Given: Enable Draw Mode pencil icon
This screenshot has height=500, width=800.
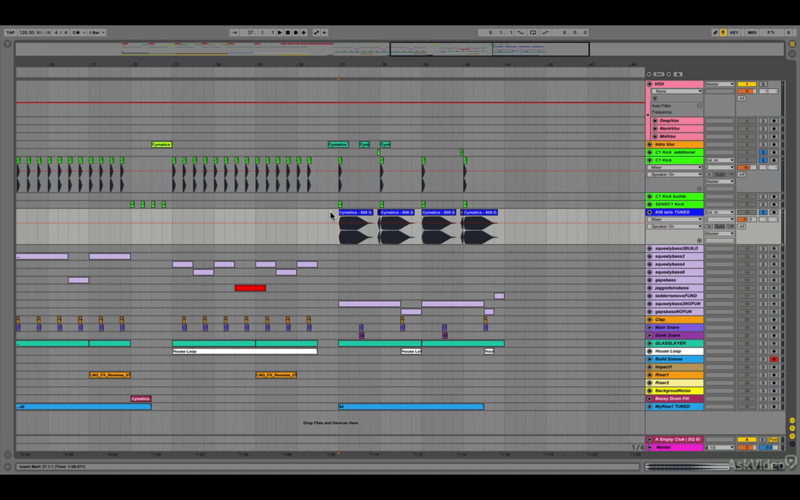Looking at the screenshot, I should coord(715,33).
